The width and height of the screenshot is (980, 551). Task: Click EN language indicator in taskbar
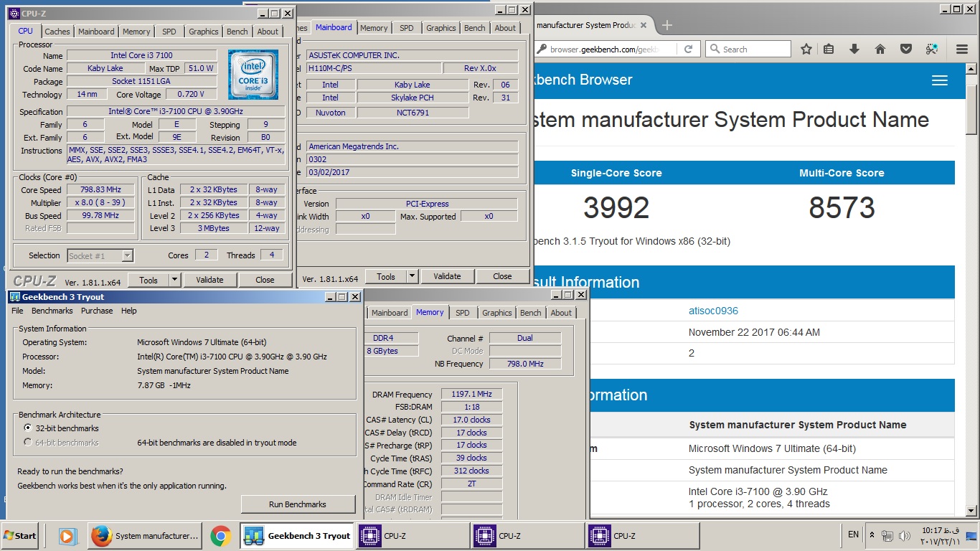[853, 535]
